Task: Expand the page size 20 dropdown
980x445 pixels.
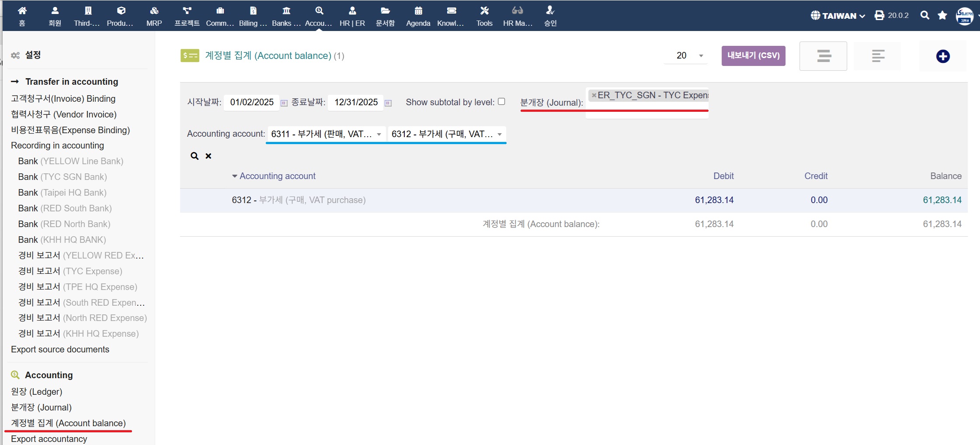Action: (x=701, y=55)
